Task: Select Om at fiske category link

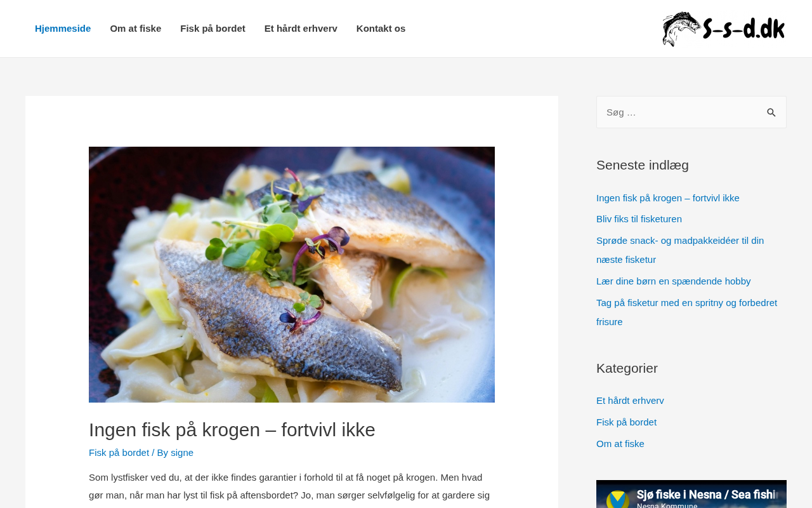Action: pyautogui.click(x=620, y=444)
